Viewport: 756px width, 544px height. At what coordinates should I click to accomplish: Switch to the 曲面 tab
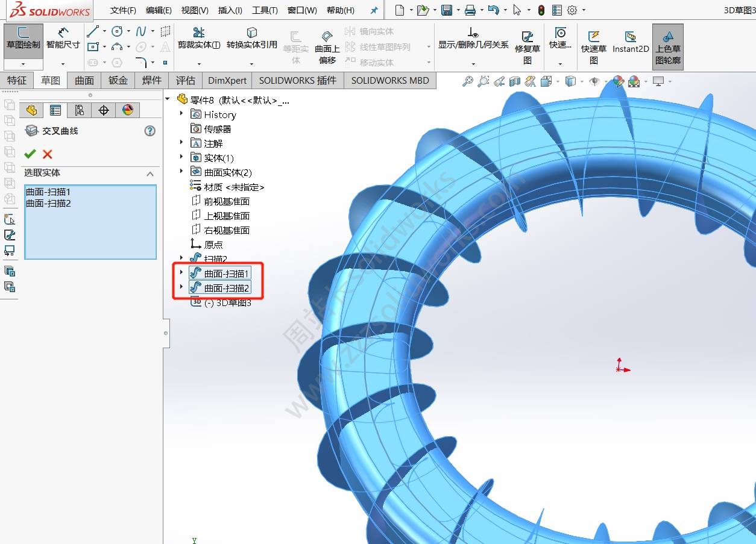tap(84, 81)
